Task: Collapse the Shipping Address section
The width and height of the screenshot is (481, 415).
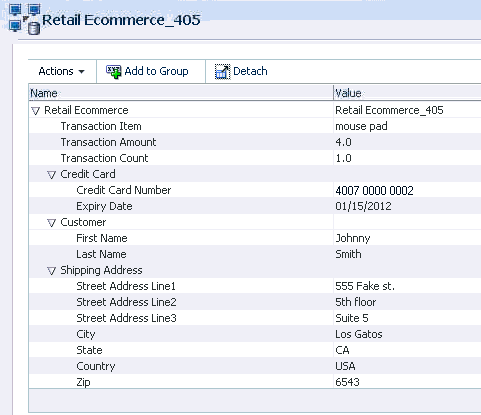Action: 51,271
